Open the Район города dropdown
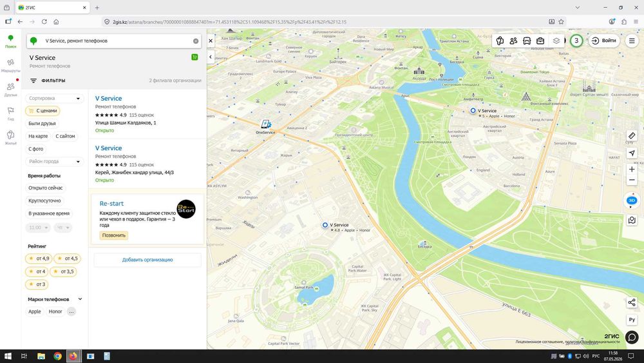This screenshot has height=363, width=644. (54, 162)
